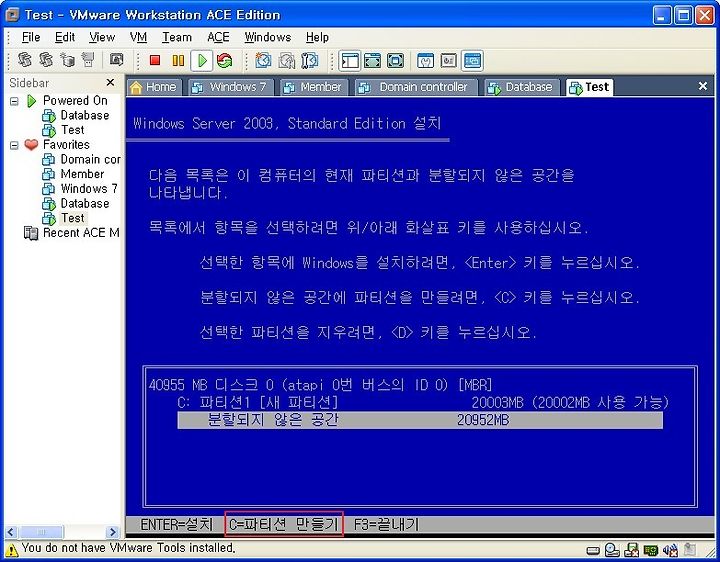Open the ACE menu

tap(218, 37)
